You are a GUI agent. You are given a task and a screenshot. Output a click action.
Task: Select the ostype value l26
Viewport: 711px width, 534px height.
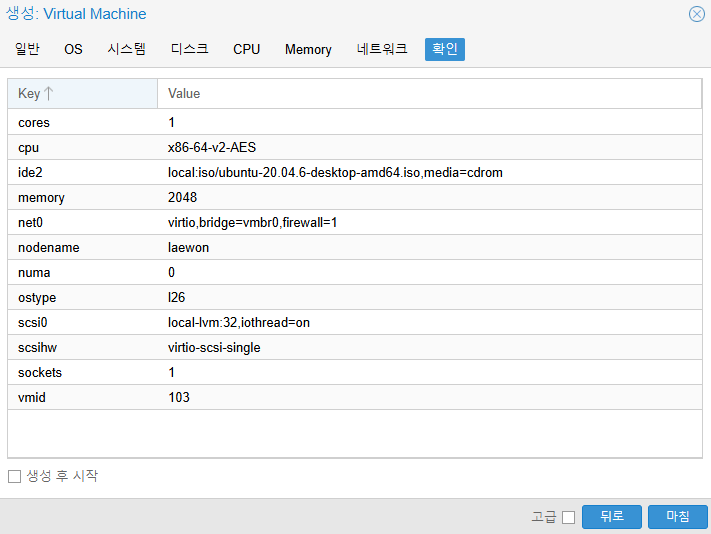pyautogui.click(x=176, y=297)
